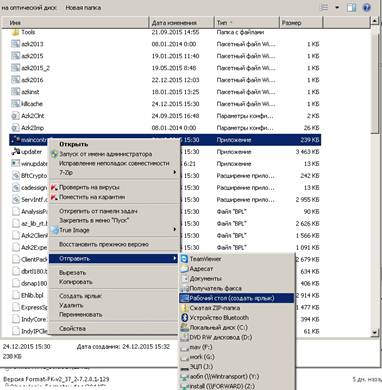Click the Azk2Clnt config file icon
This screenshot has height=390, width=382.
(x=15, y=116)
